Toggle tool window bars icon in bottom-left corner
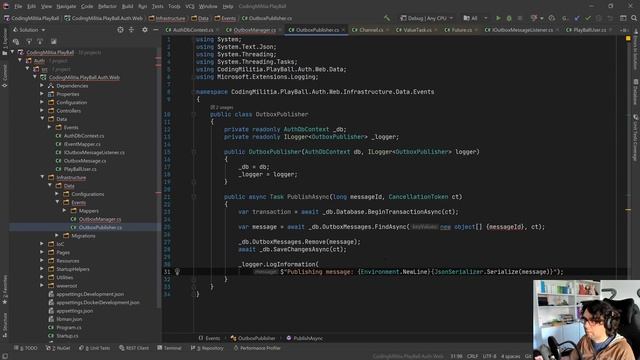Viewport: 640px width, 360px height. click(x=4, y=356)
